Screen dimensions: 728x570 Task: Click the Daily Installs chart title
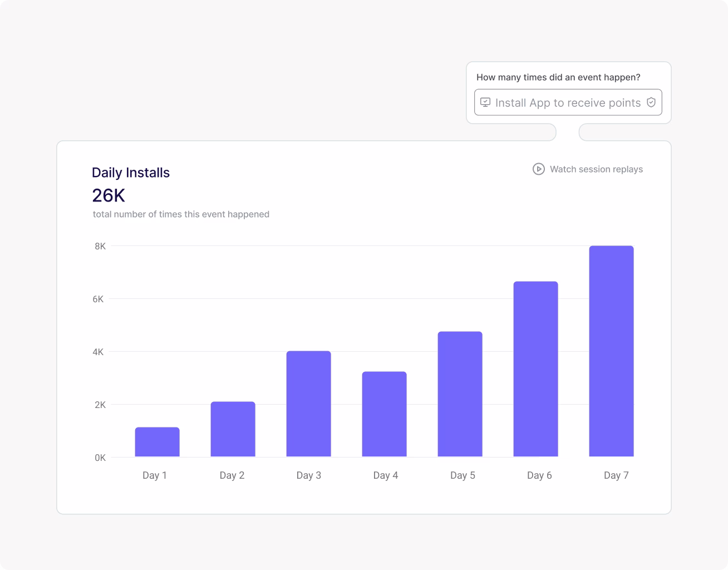[131, 173]
